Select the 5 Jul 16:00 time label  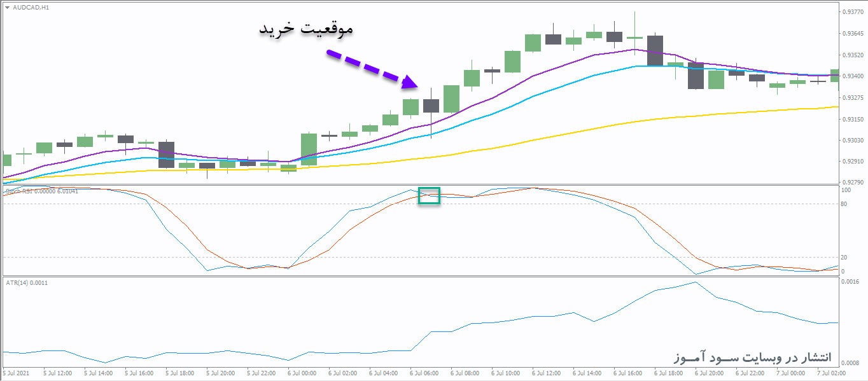(139, 373)
